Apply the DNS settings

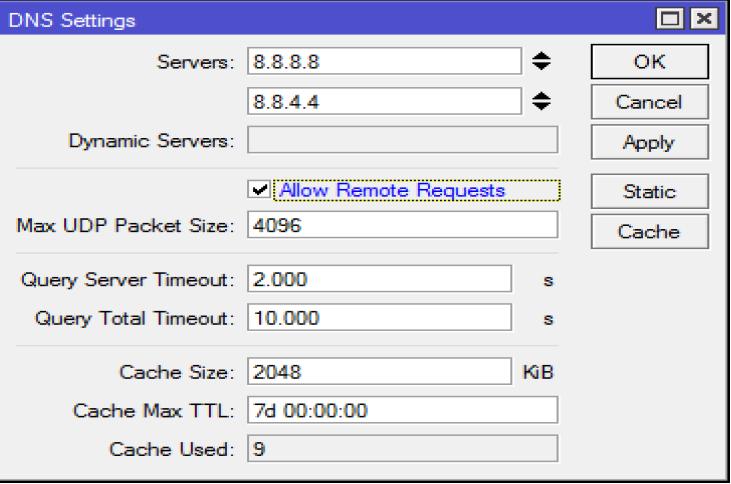pyautogui.click(x=648, y=142)
